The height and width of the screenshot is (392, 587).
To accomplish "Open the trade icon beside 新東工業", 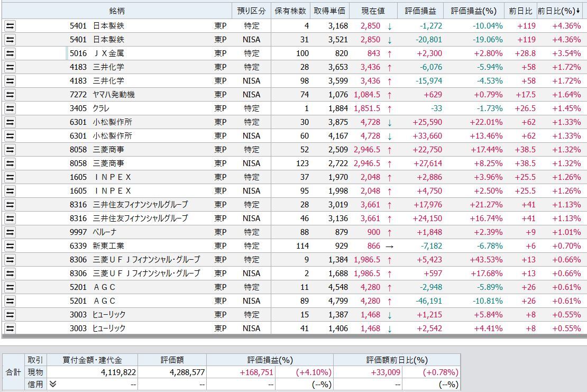I will [x=10, y=246].
